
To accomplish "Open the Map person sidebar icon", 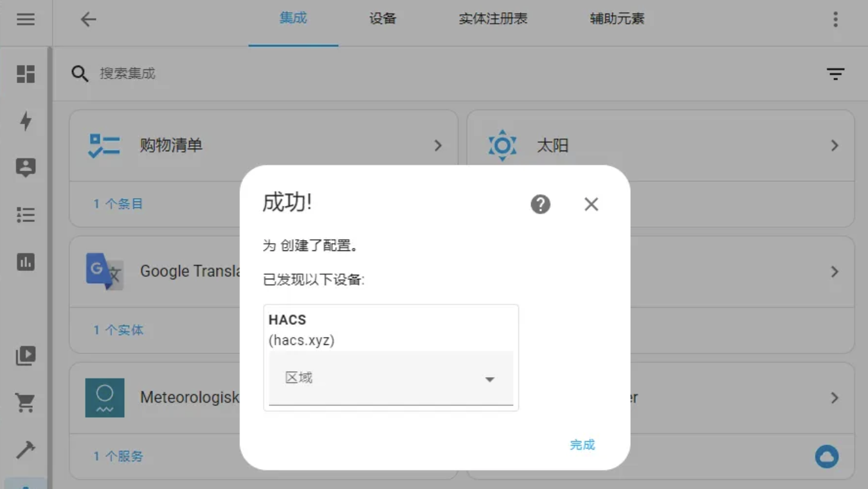I will tap(26, 167).
